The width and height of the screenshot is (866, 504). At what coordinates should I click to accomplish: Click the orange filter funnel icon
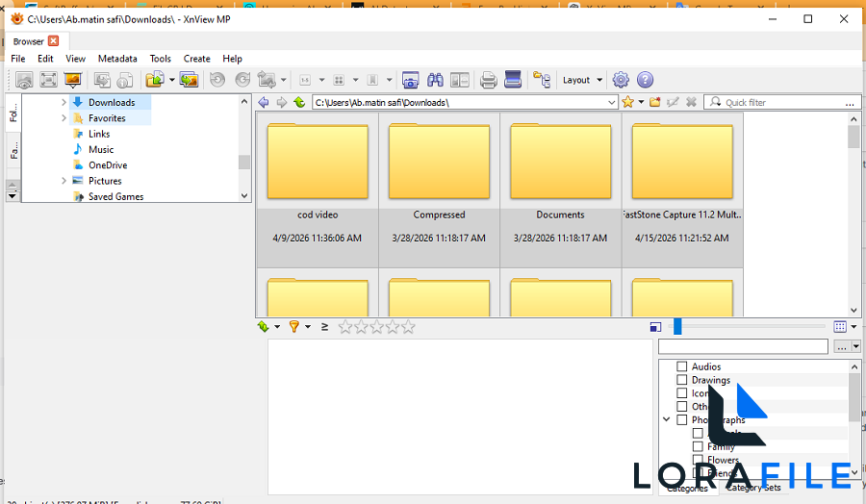(x=294, y=327)
